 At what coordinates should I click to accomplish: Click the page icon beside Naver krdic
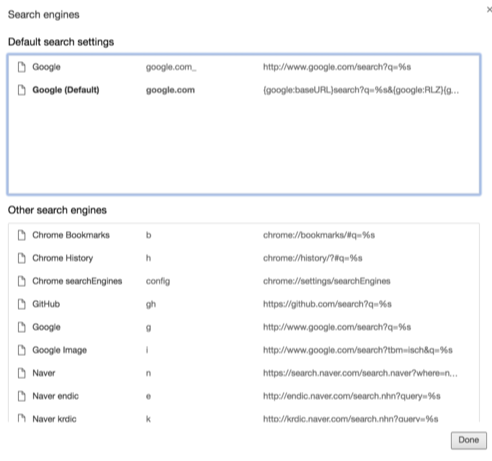(x=22, y=418)
